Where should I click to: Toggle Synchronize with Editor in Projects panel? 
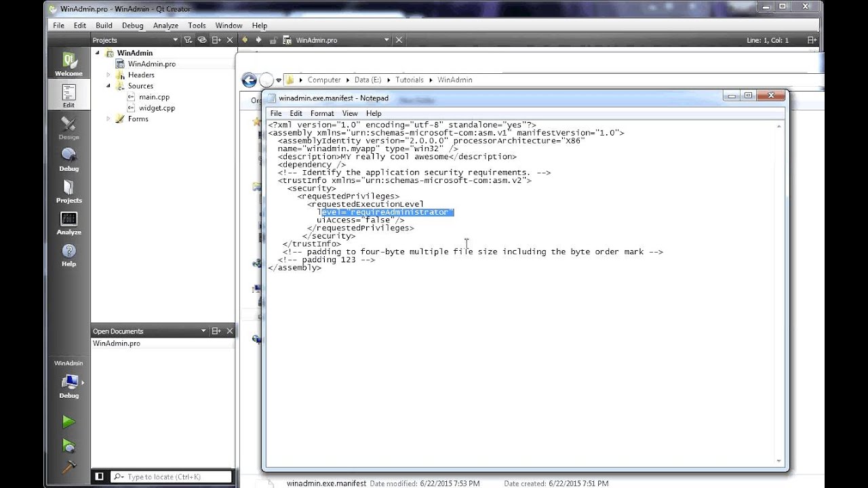(x=201, y=39)
